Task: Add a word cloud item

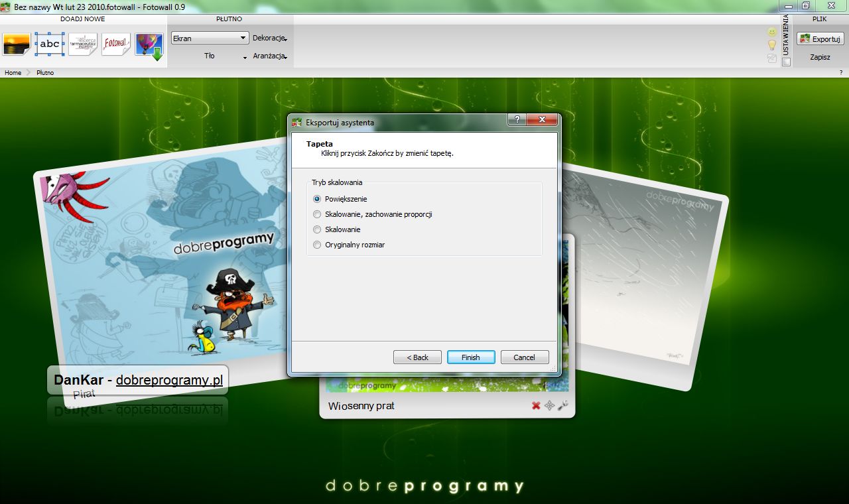Action: point(83,44)
